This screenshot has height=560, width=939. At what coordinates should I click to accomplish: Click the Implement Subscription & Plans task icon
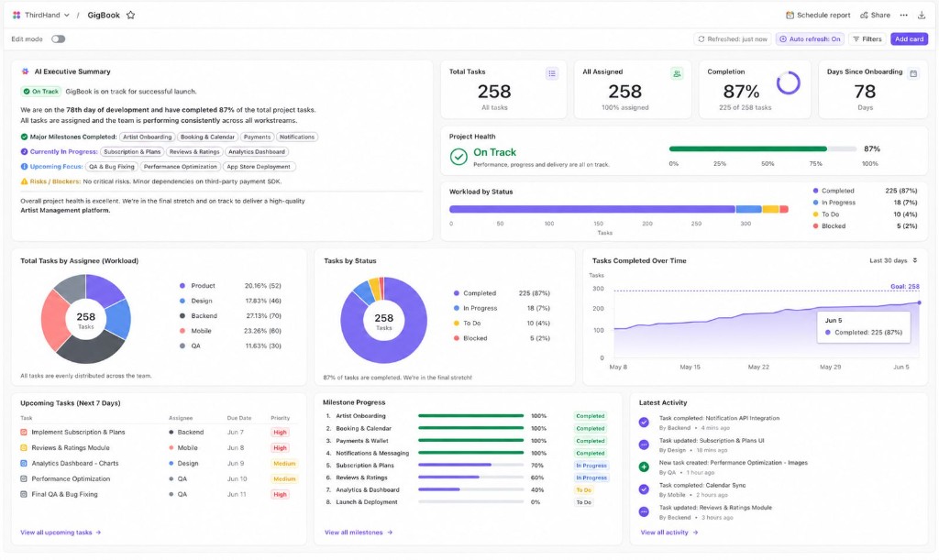(x=24, y=432)
